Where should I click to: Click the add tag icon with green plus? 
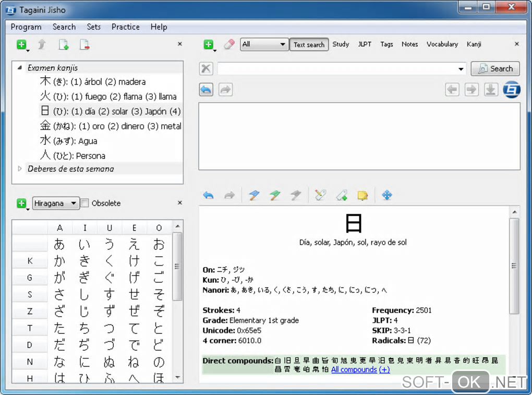point(342,195)
